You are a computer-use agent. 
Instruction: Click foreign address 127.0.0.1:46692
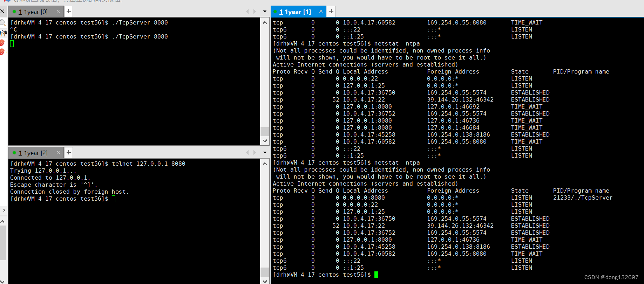453,106
